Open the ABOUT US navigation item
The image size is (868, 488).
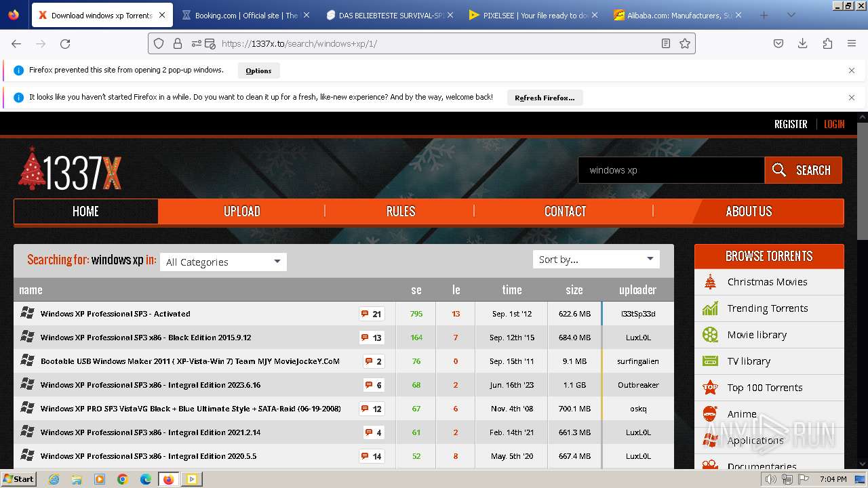pyautogui.click(x=749, y=211)
